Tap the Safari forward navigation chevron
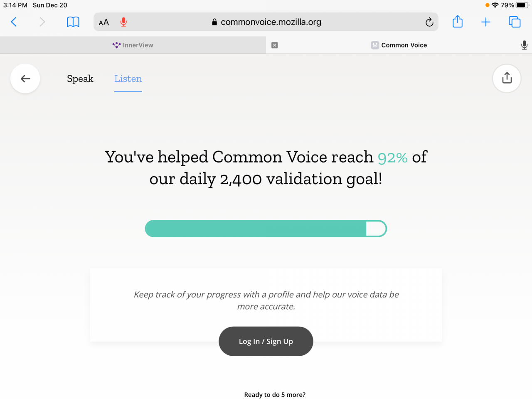The width and height of the screenshot is (532, 399). [x=42, y=22]
